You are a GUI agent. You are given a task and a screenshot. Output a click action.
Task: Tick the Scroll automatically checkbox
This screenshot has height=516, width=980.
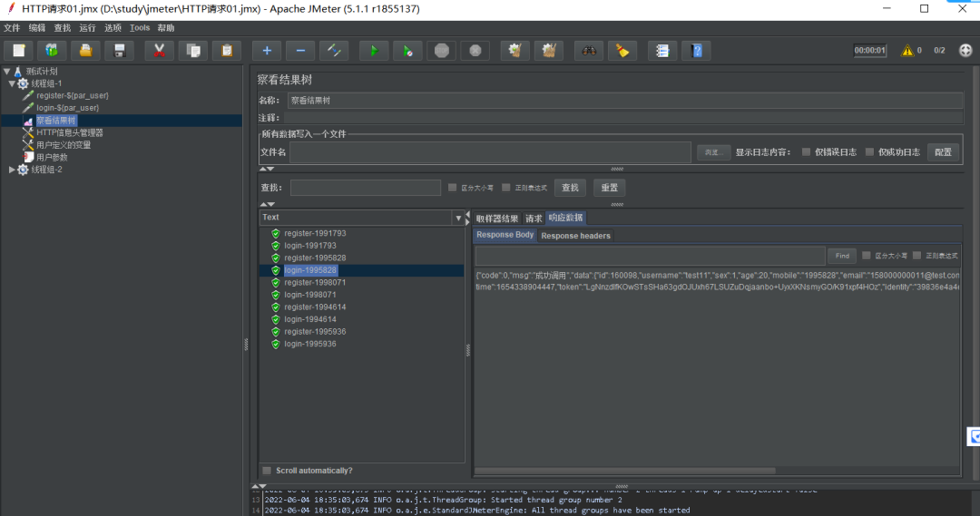267,471
